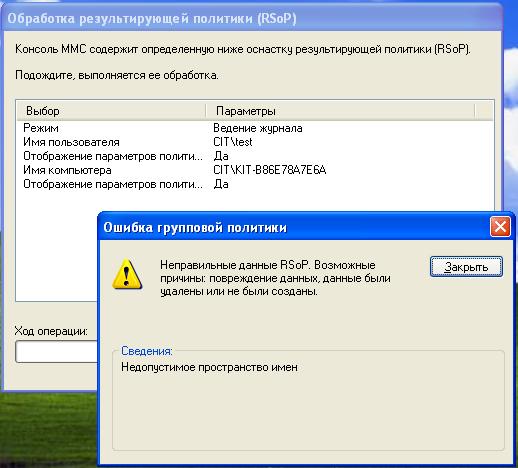Viewport: 518px width, 468px height.
Task: Click the Сведения group label
Action: [x=147, y=351]
